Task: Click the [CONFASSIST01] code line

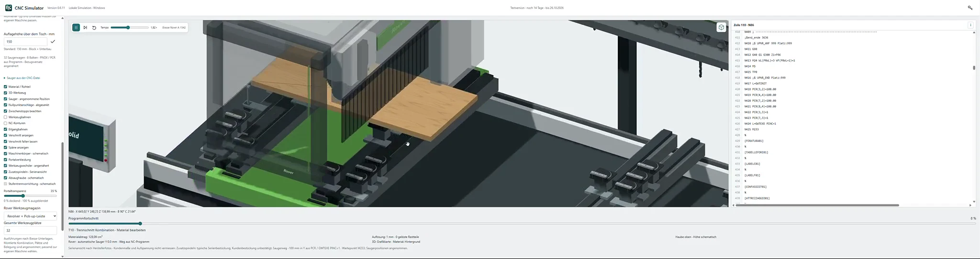Action: [755, 187]
